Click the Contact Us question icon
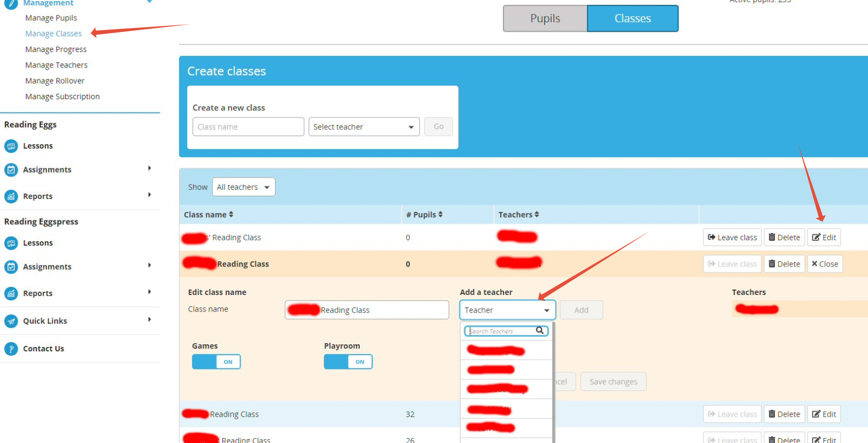 (x=11, y=349)
